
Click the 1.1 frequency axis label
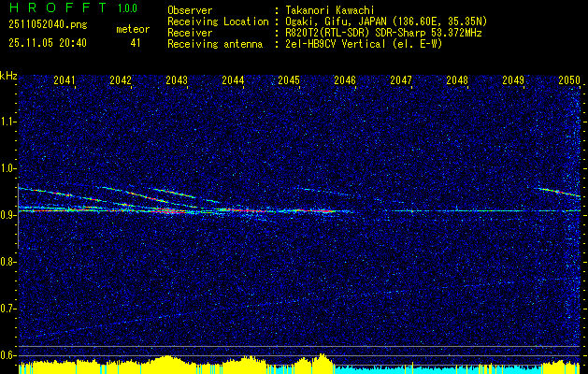coord(8,121)
